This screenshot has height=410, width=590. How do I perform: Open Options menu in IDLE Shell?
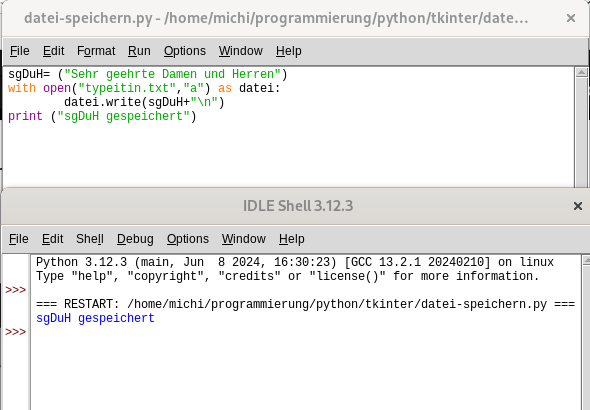tap(188, 239)
